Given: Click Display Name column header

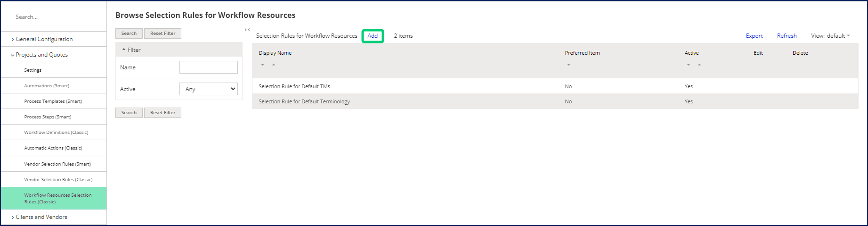Looking at the screenshot, I should pyautogui.click(x=275, y=53).
